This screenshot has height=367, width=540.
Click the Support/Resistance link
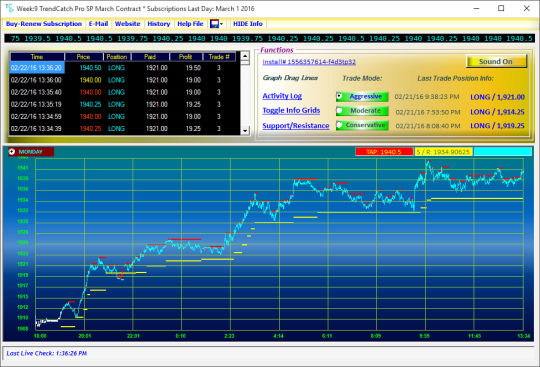[295, 126]
